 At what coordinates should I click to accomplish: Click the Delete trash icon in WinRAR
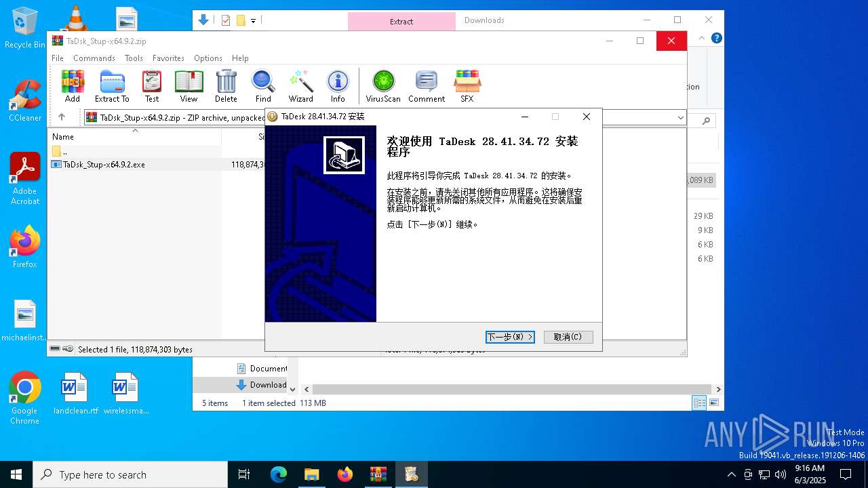coord(226,86)
